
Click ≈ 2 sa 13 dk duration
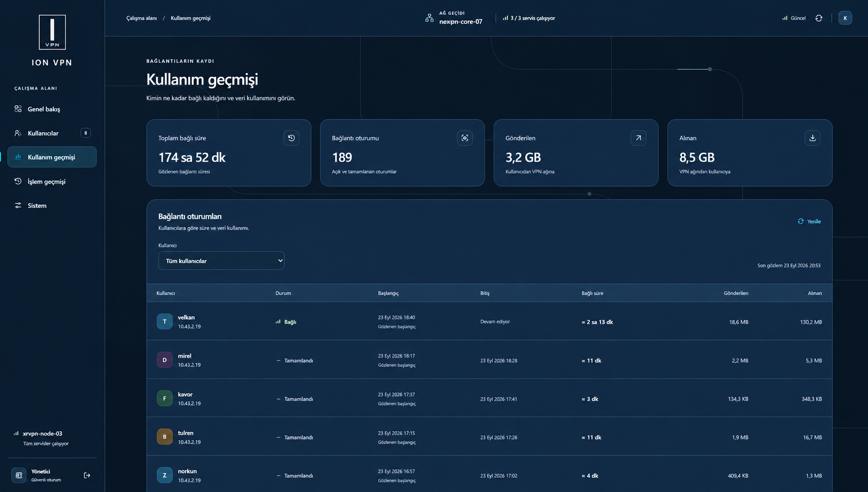(597, 322)
